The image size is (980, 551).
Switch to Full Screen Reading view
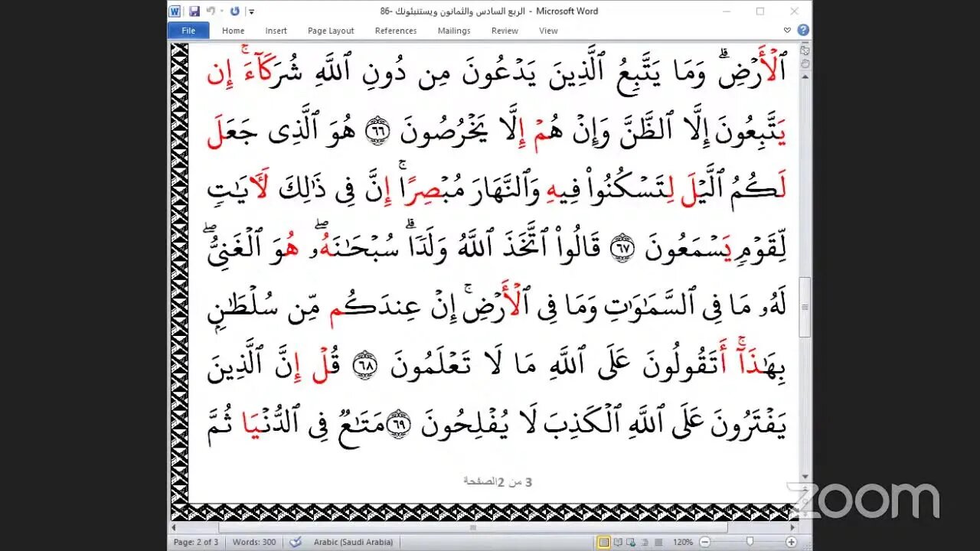617,542
